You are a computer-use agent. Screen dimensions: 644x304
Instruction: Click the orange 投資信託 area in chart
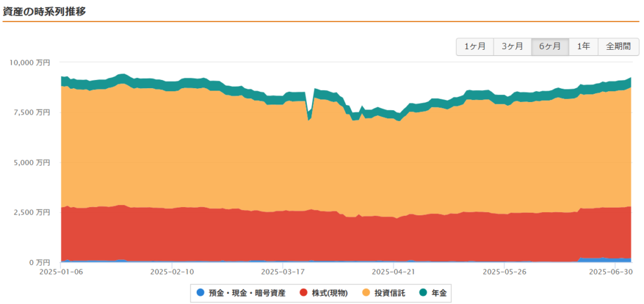(x=328, y=164)
